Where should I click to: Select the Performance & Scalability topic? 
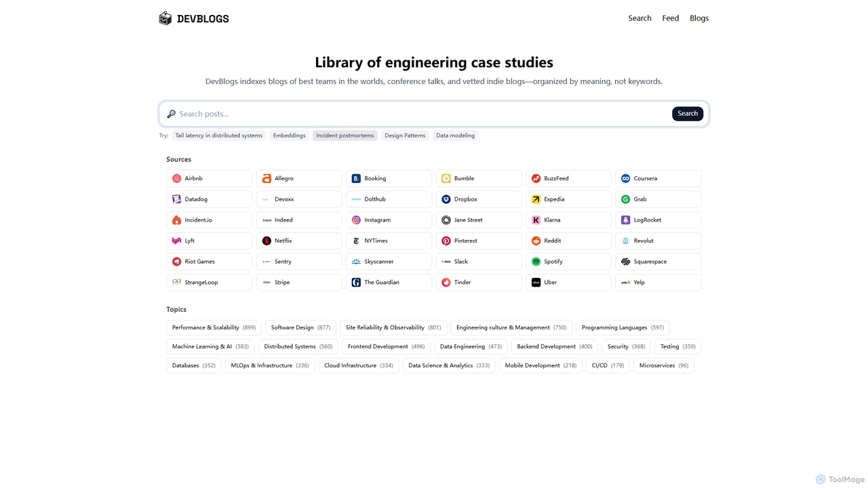click(x=214, y=327)
